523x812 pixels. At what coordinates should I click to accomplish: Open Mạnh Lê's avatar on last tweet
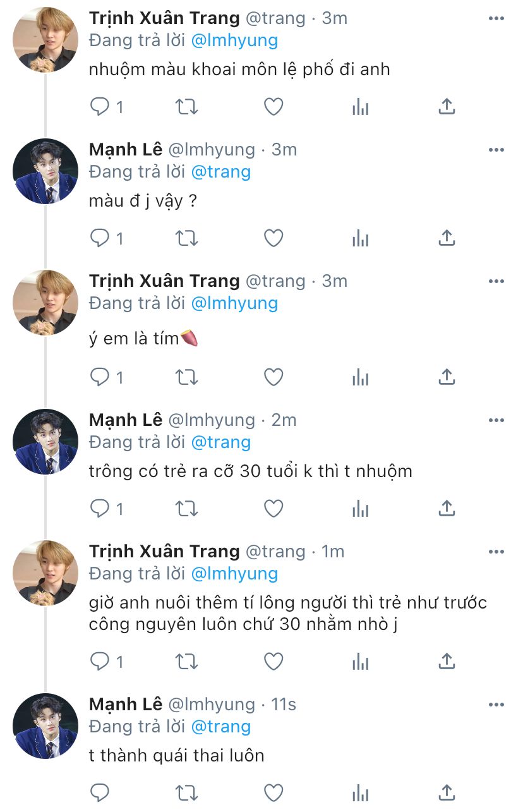point(45,725)
